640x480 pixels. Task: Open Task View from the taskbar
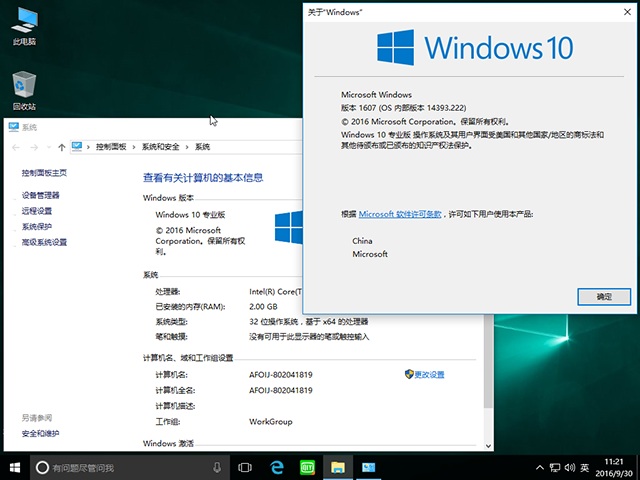click(x=245, y=467)
